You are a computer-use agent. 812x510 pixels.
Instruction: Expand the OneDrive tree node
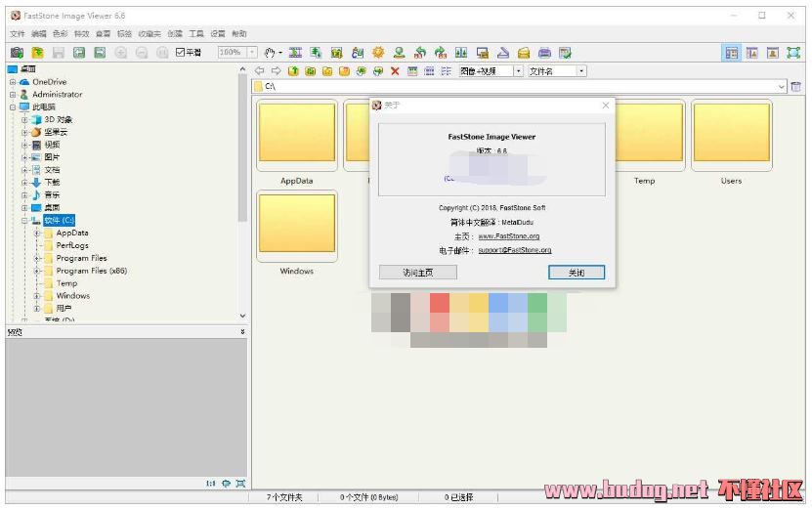pos(13,82)
